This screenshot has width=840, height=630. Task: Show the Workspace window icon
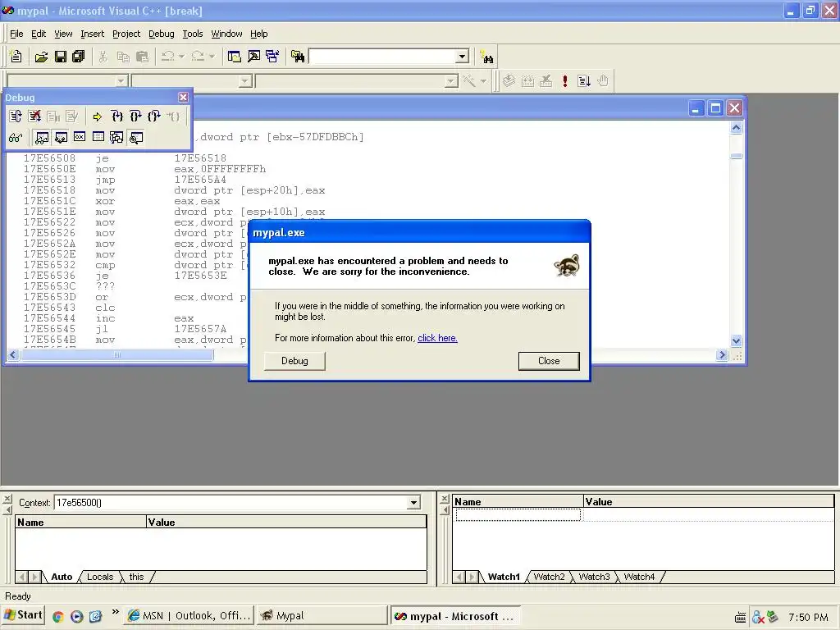pos(234,57)
